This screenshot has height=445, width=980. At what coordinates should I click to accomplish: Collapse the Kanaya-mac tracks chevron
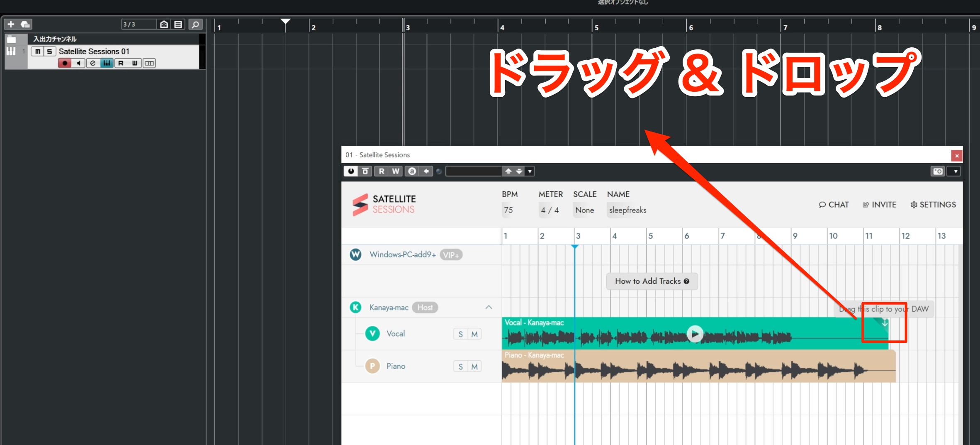click(489, 307)
